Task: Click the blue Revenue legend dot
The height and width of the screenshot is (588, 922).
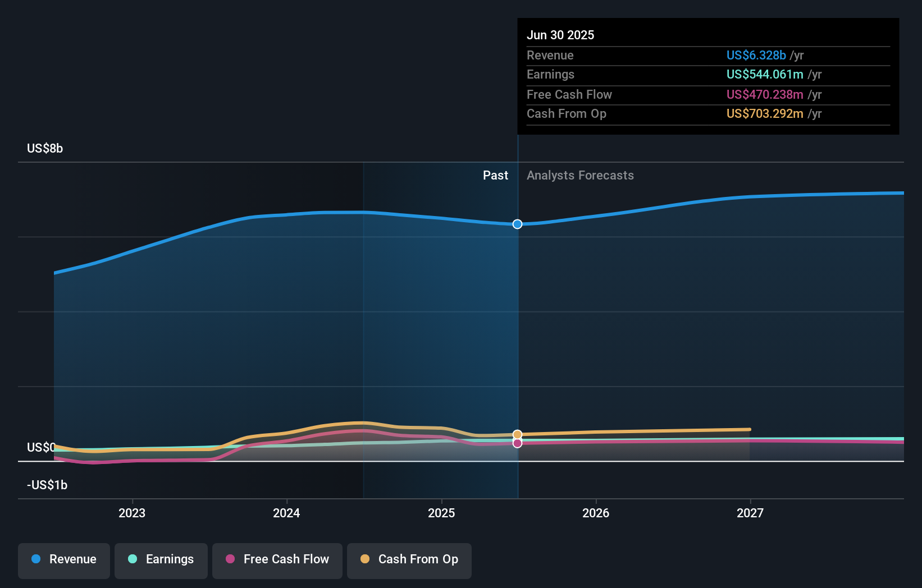Action: 37,559
